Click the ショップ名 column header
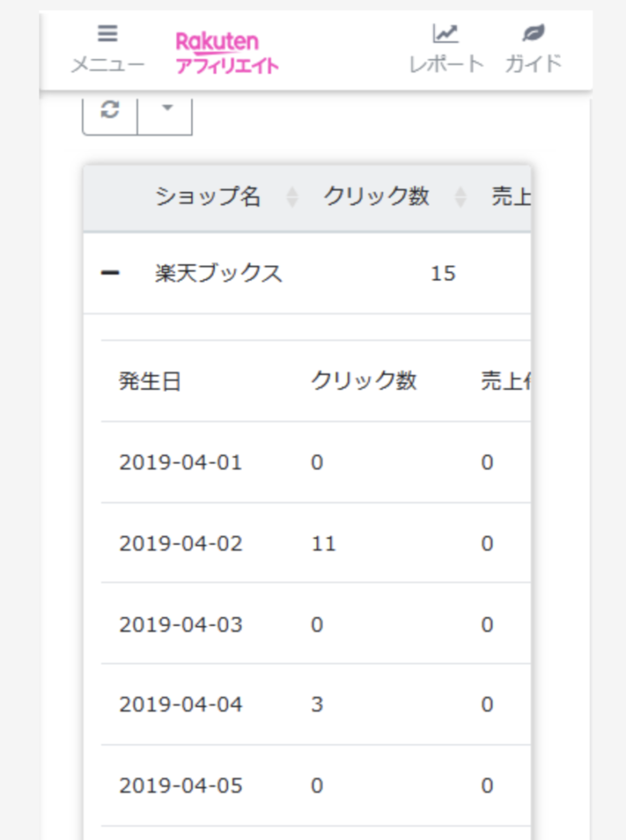Image resolution: width=626 pixels, height=840 pixels. click(x=208, y=197)
